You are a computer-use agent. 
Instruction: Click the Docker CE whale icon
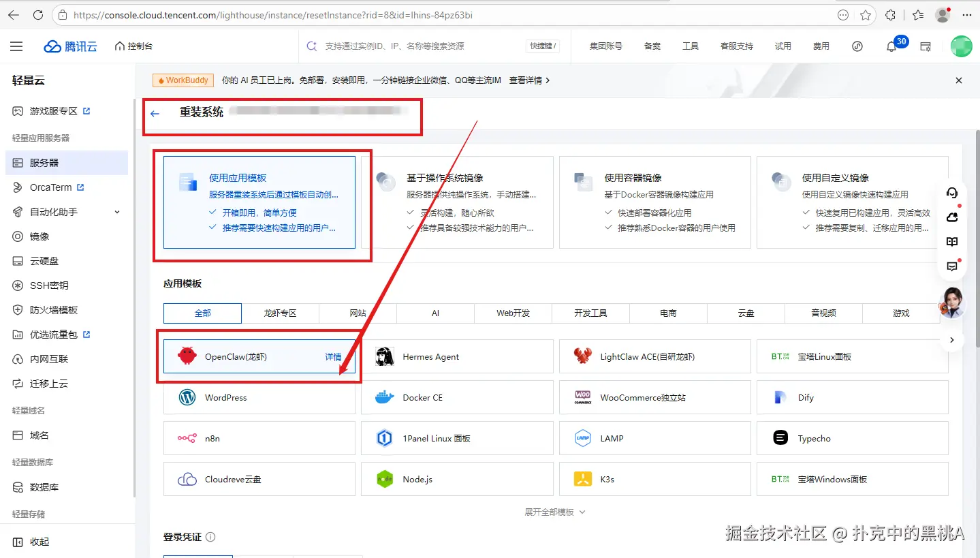pyautogui.click(x=385, y=397)
